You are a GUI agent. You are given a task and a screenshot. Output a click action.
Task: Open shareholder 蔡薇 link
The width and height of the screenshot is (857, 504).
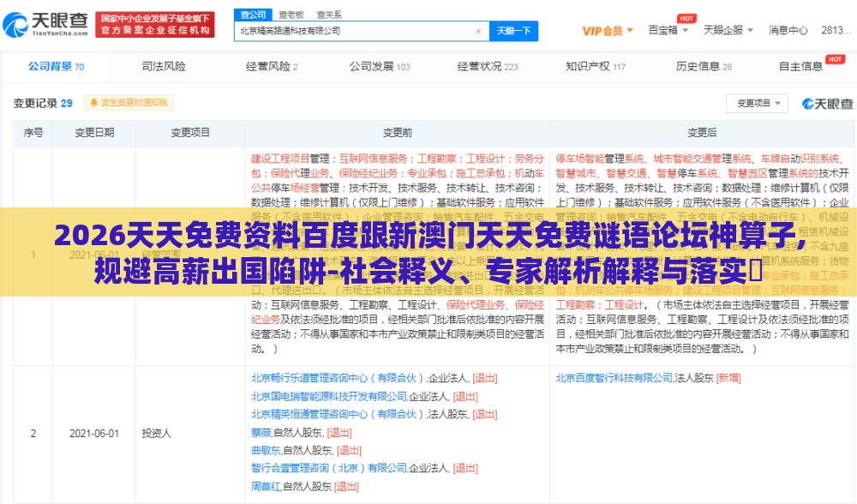pos(261,433)
